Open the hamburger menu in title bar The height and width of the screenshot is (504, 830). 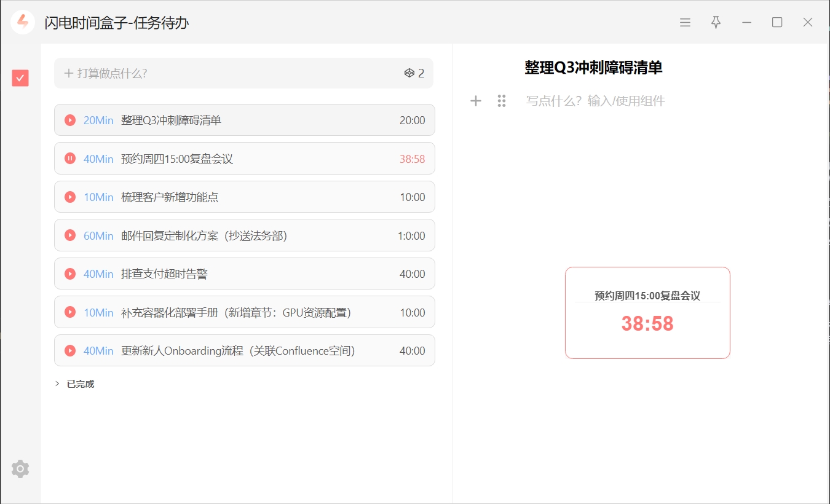(685, 23)
